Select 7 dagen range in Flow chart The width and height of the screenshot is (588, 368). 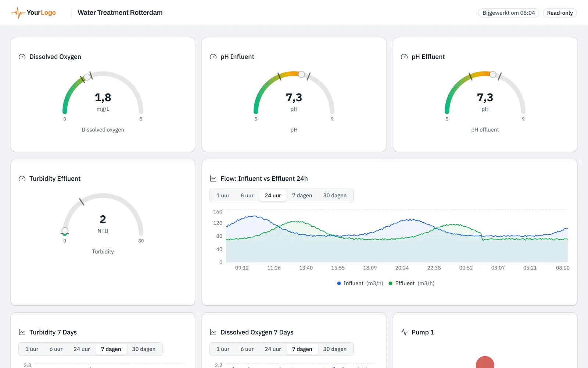[302, 195]
